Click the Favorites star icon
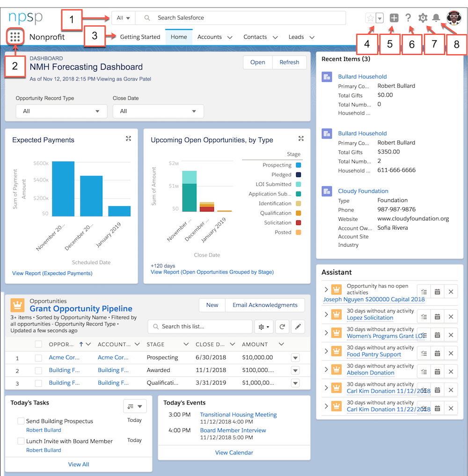Image resolution: width=468 pixels, height=476 pixels. (x=370, y=18)
